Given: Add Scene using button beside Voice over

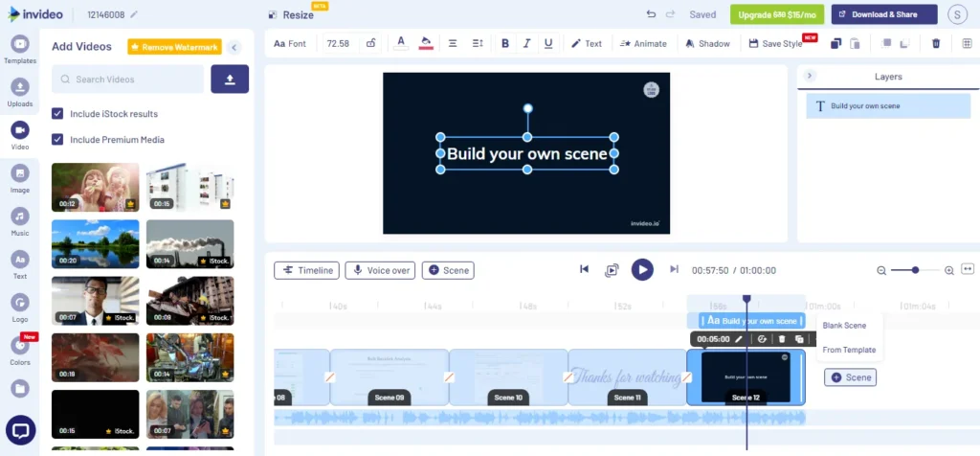Looking at the screenshot, I should [448, 270].
